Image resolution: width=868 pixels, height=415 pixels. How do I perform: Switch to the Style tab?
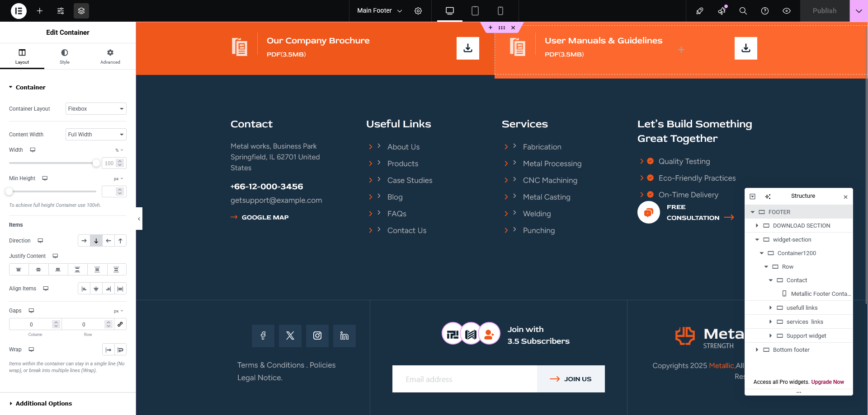(x=65, y=56)
